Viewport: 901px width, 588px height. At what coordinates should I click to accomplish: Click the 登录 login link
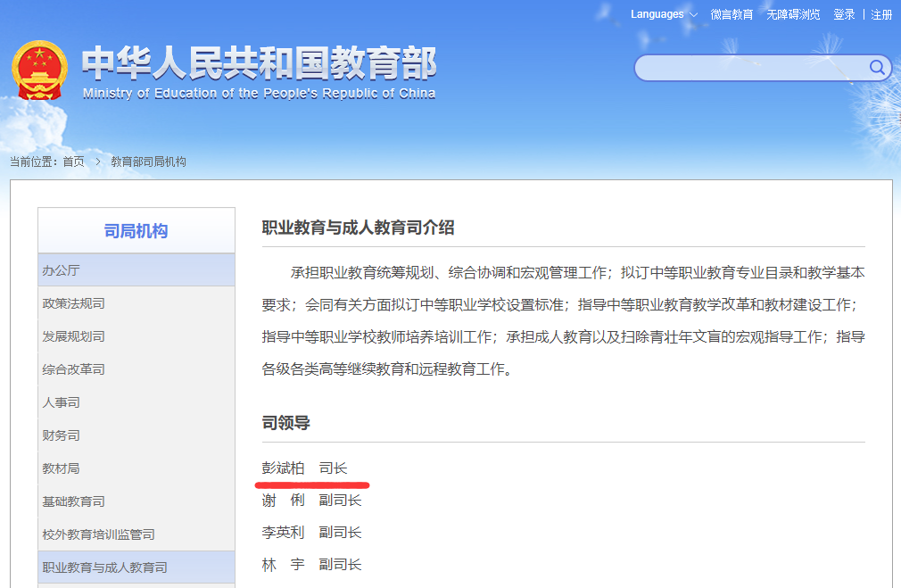(x=844, y=14)
